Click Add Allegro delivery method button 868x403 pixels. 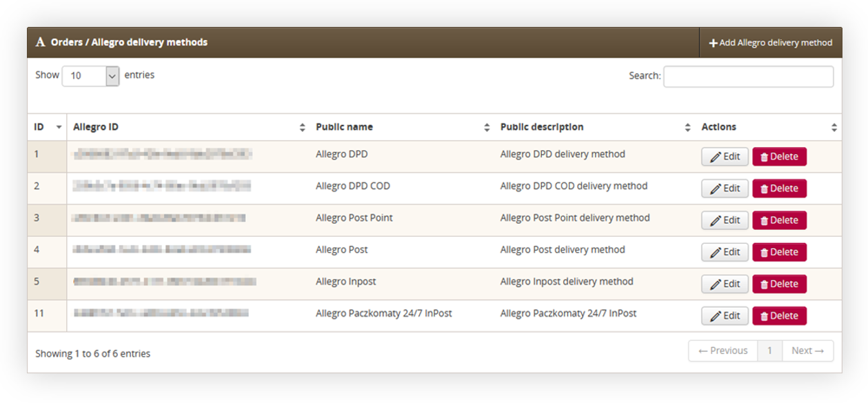(x=770, y=43)
